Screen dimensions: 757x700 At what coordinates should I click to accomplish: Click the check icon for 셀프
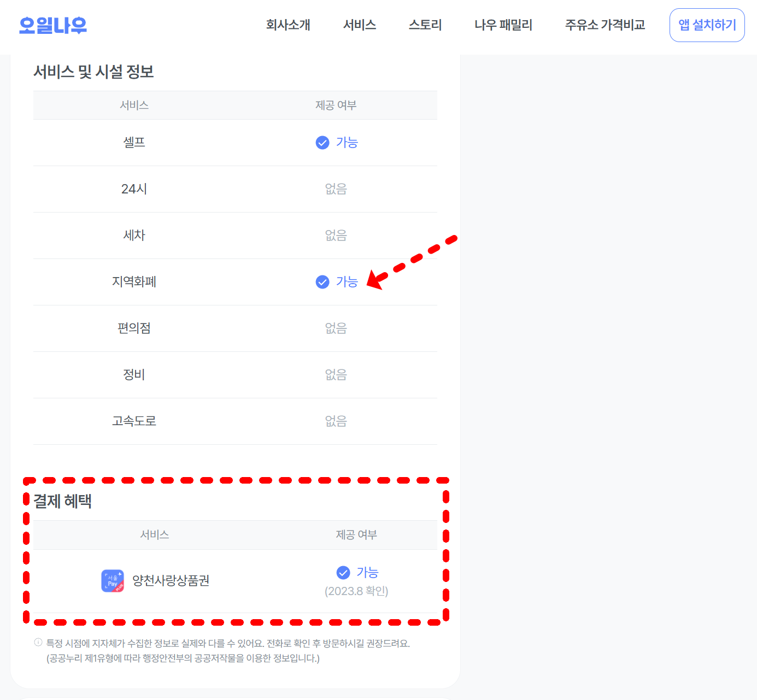(322, 143)
